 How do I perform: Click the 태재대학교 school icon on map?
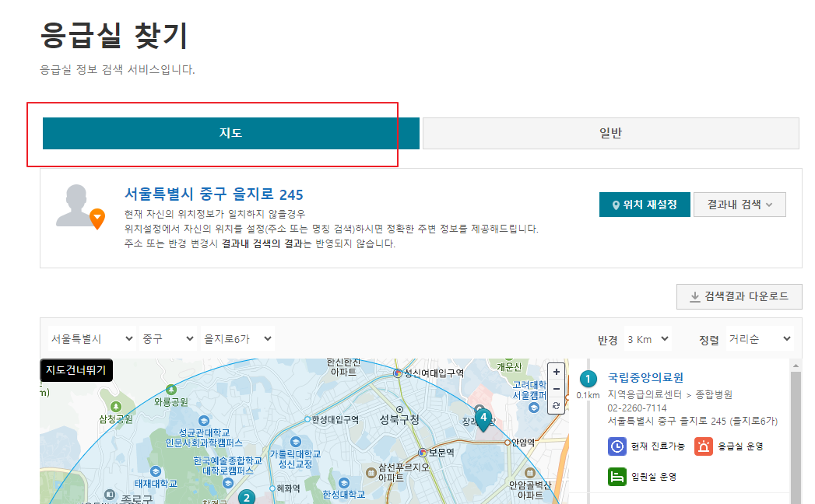click(x=156, y=471)
